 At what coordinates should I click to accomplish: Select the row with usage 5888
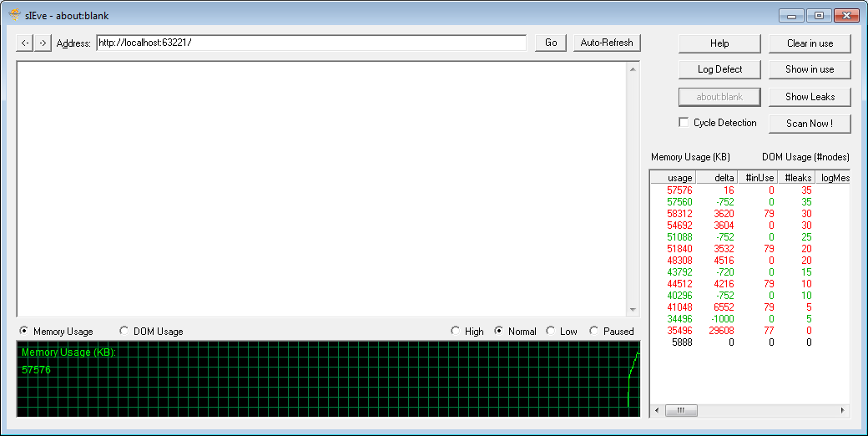click(750, 342)
